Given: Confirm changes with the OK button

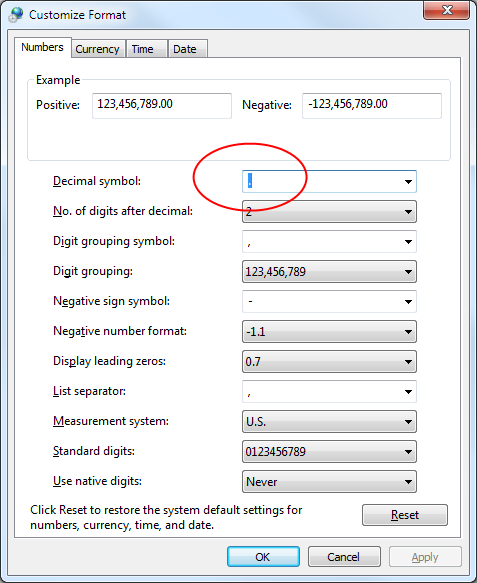Looking at the screenshot, I should coord(263,557).
